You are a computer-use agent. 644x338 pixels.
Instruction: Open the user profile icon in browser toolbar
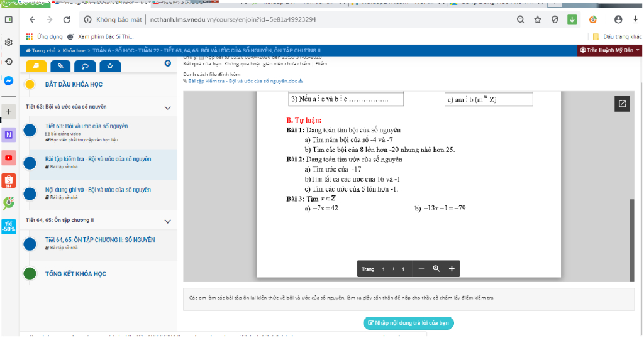pos(618,19)
